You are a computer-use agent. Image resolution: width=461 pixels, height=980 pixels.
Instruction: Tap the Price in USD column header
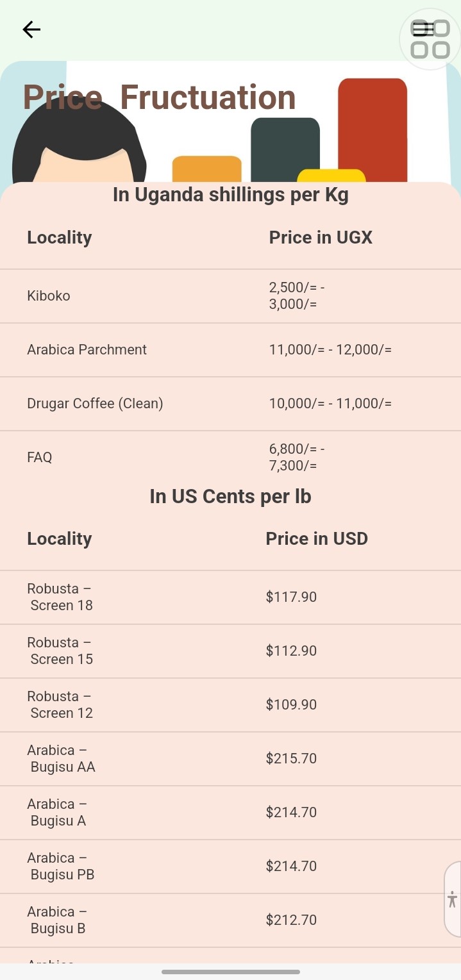(317, 539)
